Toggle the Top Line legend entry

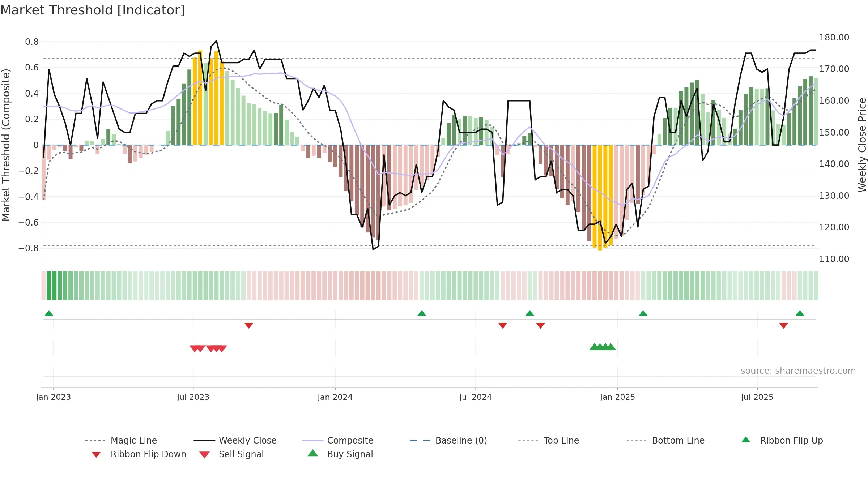tap(548, 440)
